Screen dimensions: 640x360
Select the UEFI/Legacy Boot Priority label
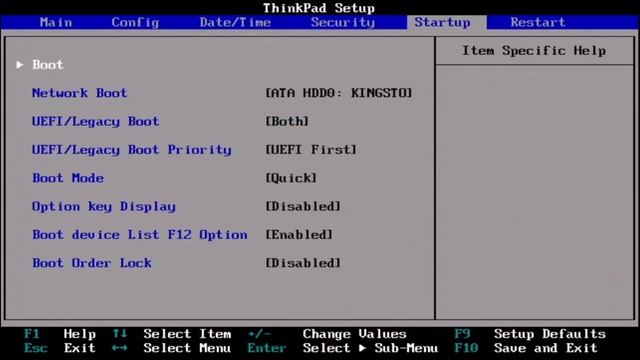point(131,150)
